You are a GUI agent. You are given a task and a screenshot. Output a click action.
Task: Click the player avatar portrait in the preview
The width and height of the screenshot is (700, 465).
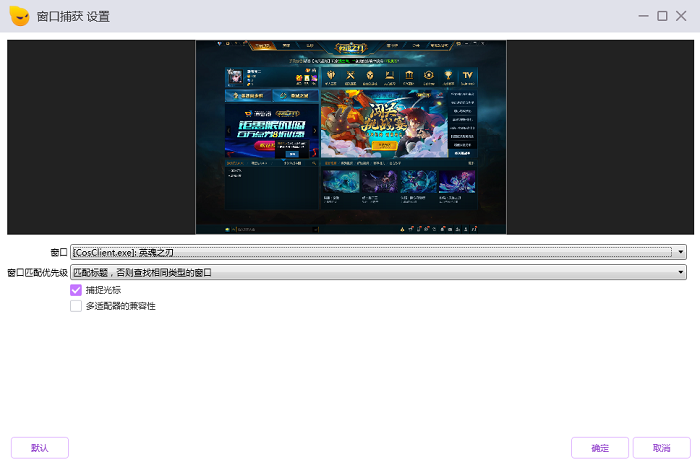(235, 77)
